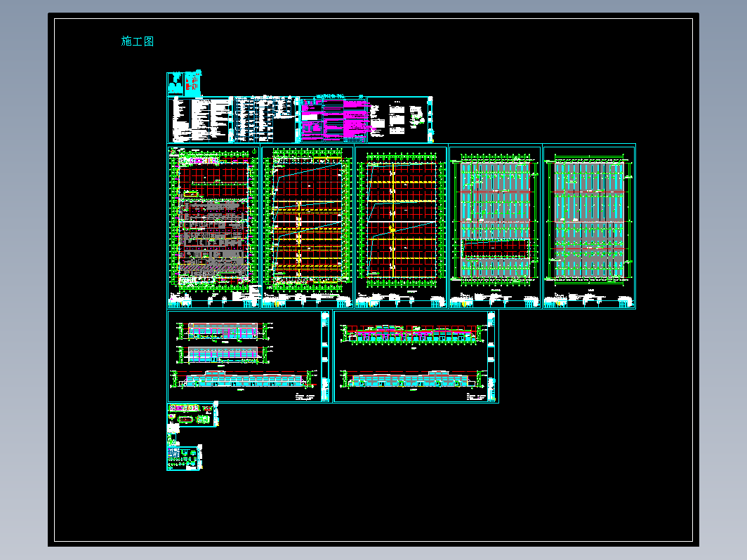Viewport: 747px width, 560px height.
Task: Open the elevation sheet with two long elevations
Action: point(416,356)
